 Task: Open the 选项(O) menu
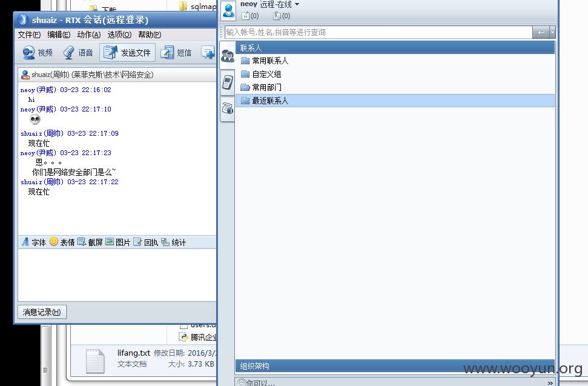[119, 35]
